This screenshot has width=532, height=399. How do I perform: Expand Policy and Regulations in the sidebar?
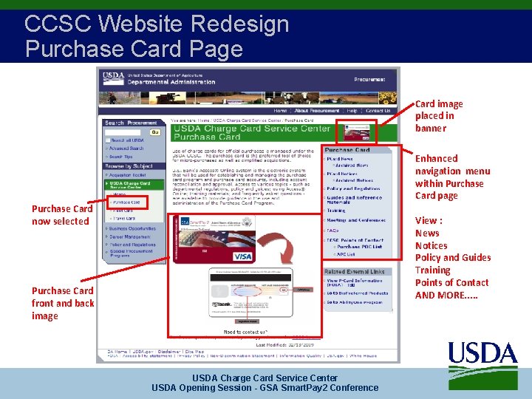tap(132, 245)
